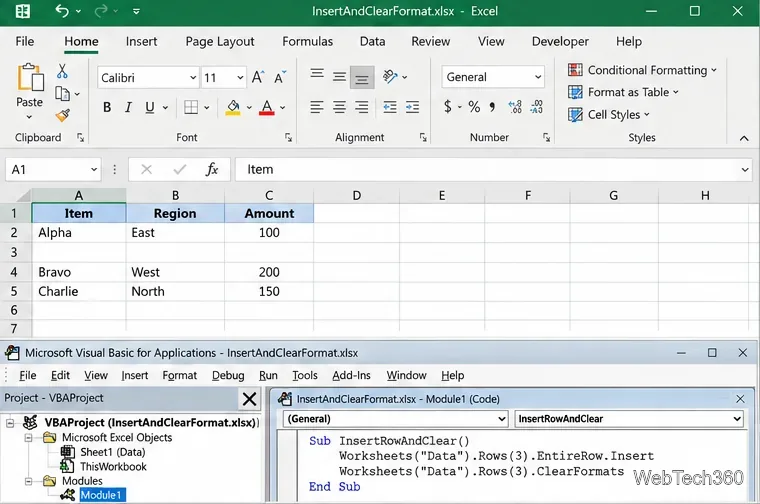Increase font size with the large A icon
Screen dimensions: 760x504
[257, 77]
